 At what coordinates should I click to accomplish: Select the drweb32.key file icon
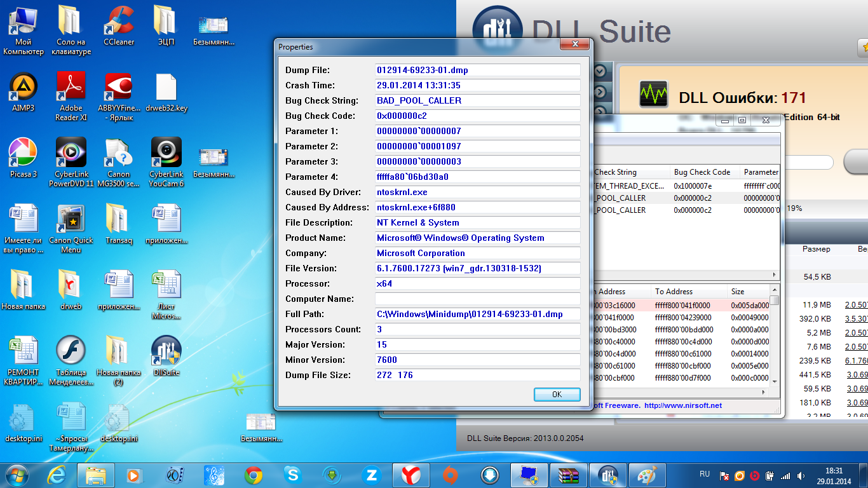[x=166, y=93]
